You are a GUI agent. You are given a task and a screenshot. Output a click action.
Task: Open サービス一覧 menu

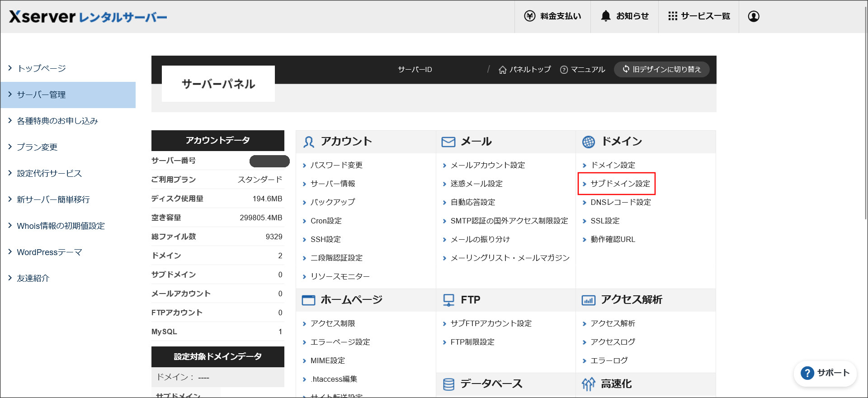(698, 16)
